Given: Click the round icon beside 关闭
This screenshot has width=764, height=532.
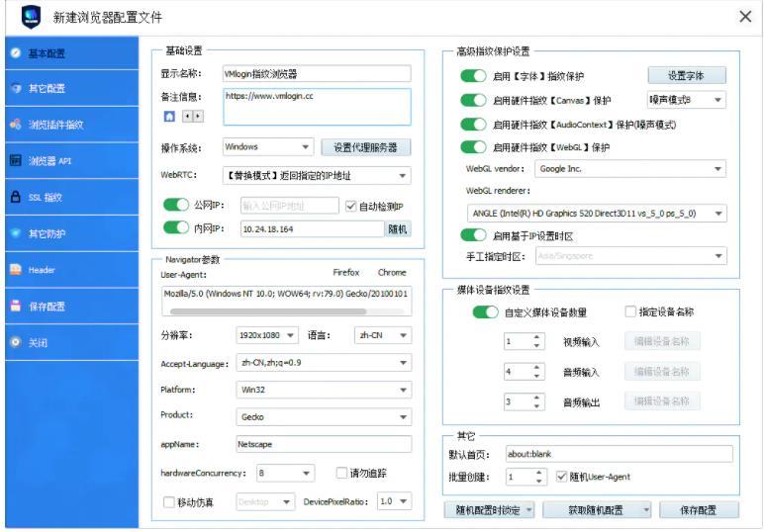Looking at the screenshot, I should coord(16,342).
